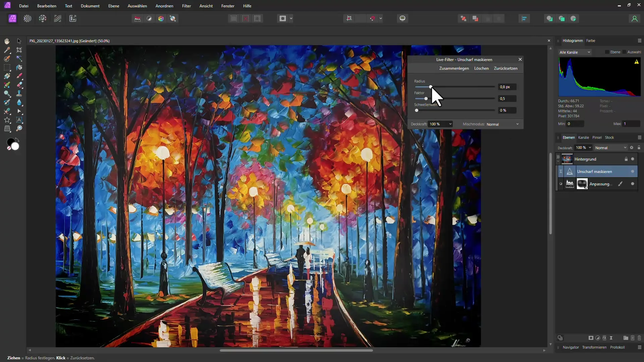This screenshot has height=362, width=644.
Task: Open Ebenen panel options menu
Action: [x=639, y=137]
